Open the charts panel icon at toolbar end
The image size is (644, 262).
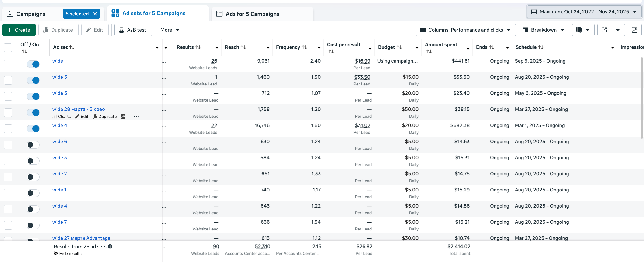(634, 30)
